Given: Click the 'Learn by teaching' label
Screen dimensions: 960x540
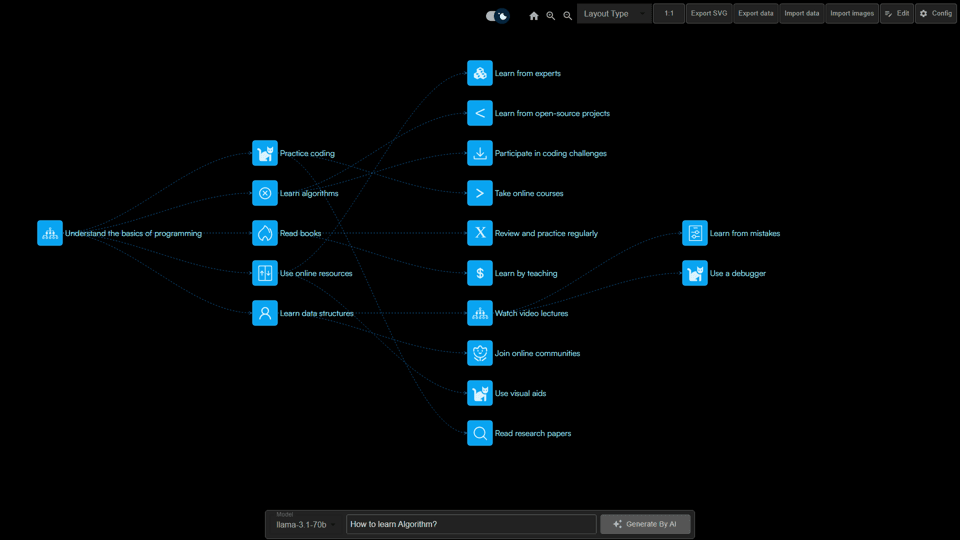Looking at the screenshot, I should click(526, 273).
